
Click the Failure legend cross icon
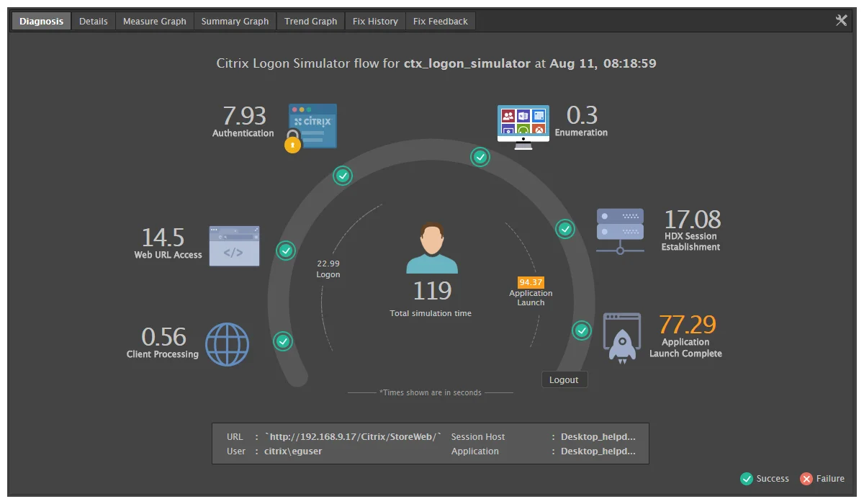806,479
